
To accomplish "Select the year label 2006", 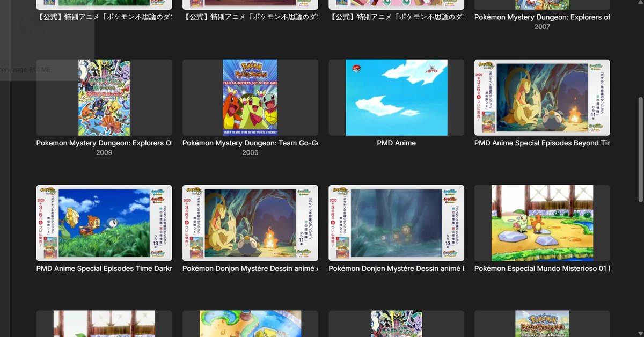I will coord(250,153).
